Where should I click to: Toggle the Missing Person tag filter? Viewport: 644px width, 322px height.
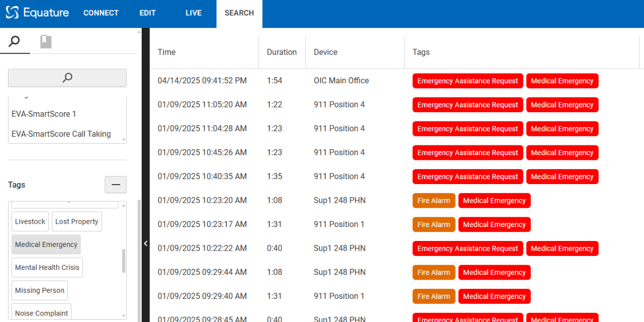click(x=40, y=290)
